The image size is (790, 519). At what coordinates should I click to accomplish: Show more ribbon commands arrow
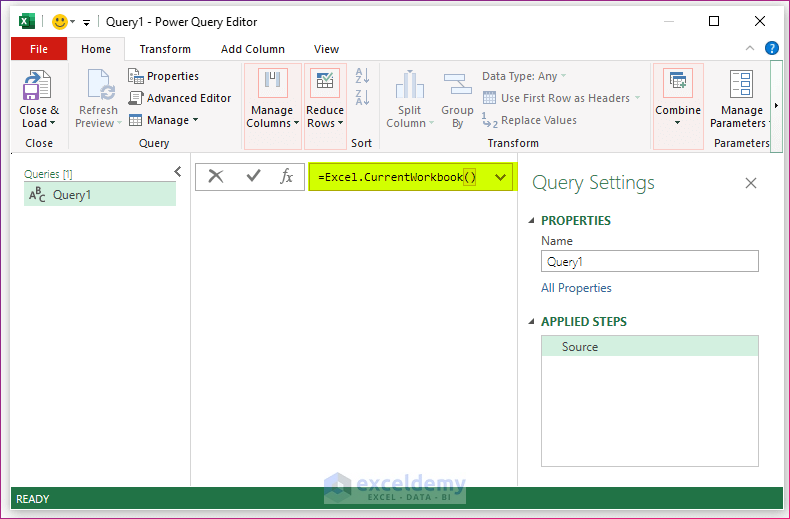tap(776, 105)
